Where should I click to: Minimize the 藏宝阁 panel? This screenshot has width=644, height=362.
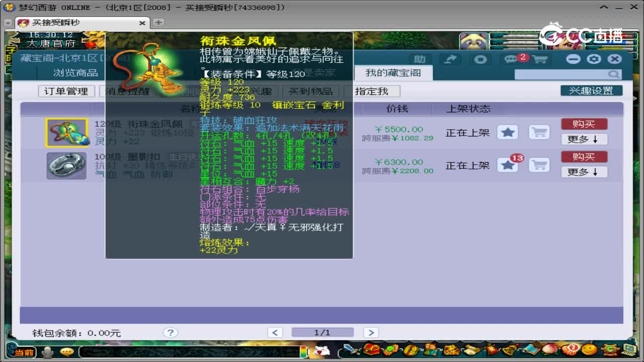coord(573,59)
